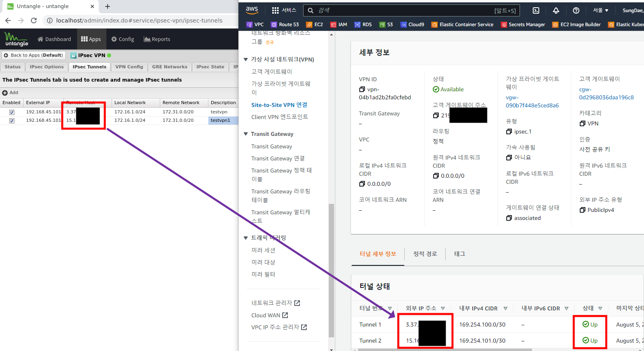This screenshot has height=351, width=644.
Task: Open the cgw- customer gateway link
Action: pyautogui.click(x=606, y=93)
